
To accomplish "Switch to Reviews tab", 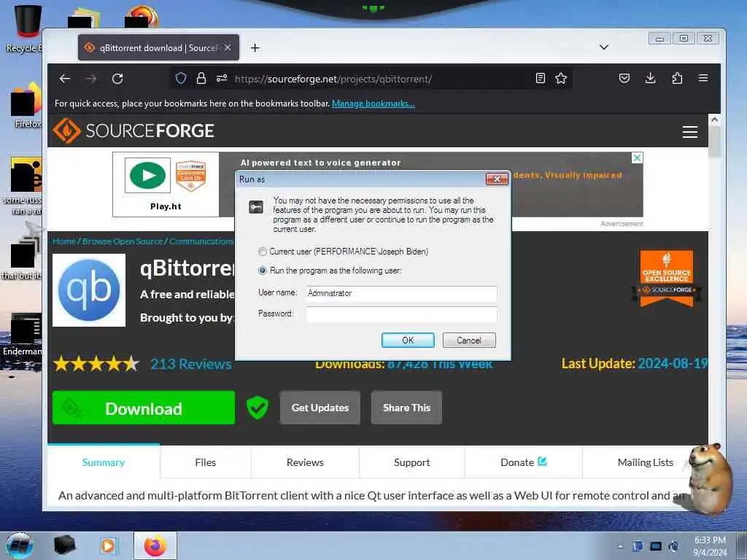I will coord(305,462).
